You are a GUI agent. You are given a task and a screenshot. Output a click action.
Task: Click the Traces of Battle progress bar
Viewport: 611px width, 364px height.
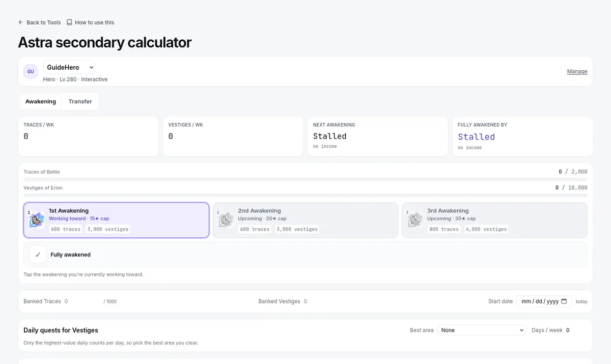pos(305,179)
